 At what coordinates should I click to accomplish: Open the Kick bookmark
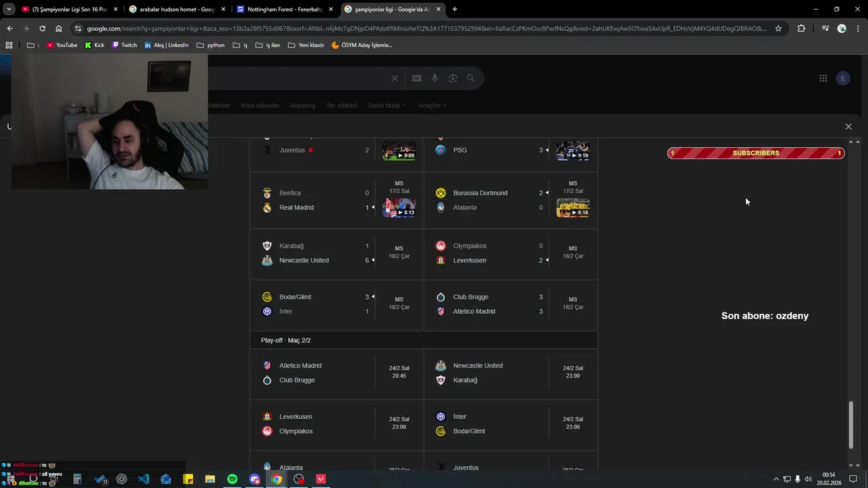(94, 45)
